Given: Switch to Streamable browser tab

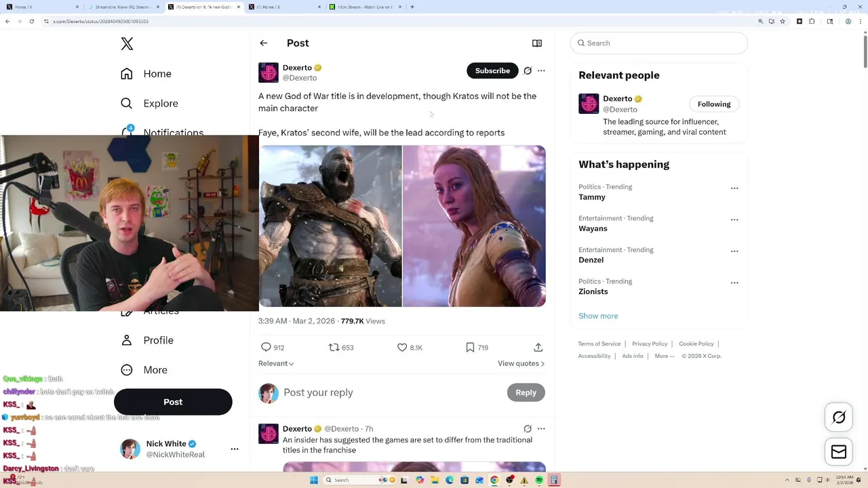Looking at the screenshot, I should (123, 7).
